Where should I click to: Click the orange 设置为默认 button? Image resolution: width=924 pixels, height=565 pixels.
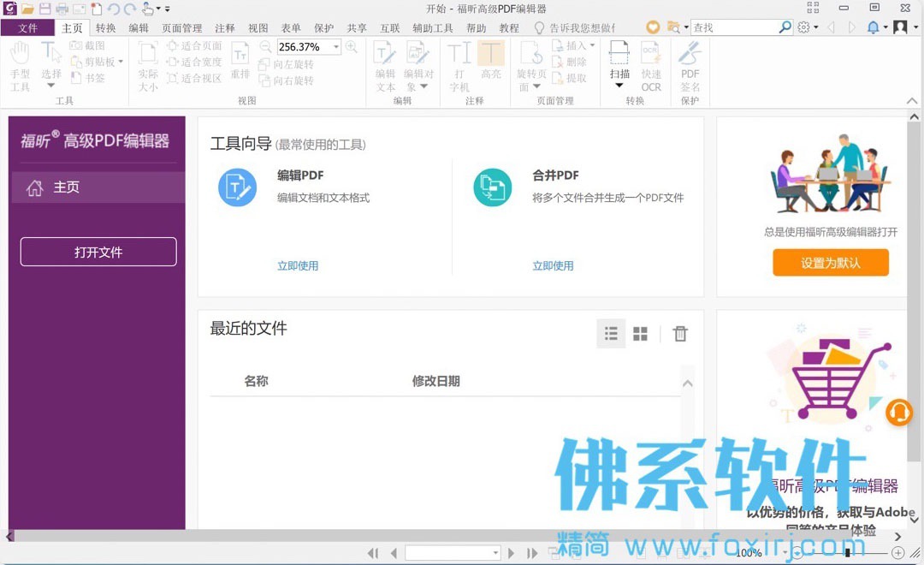830,263
